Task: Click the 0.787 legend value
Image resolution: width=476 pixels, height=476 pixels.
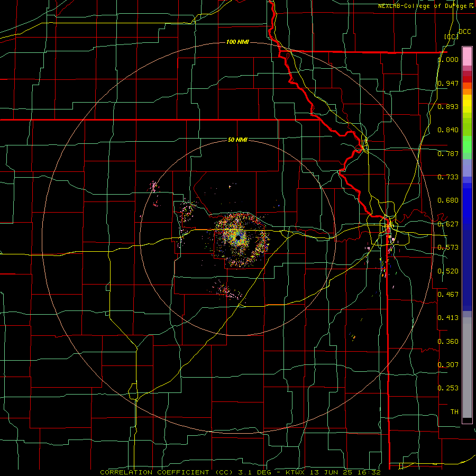Action: pyautogui.click(x=448, y=153)
